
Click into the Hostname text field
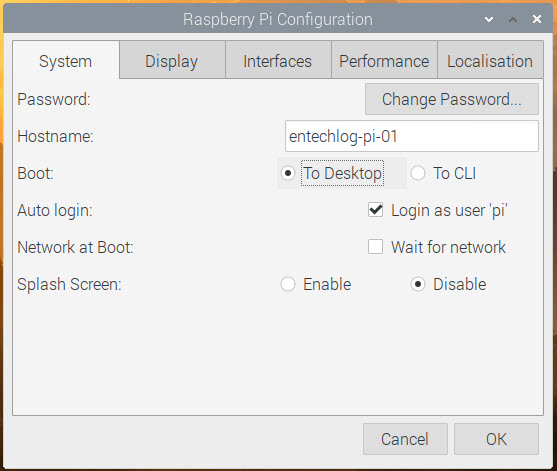412,136
